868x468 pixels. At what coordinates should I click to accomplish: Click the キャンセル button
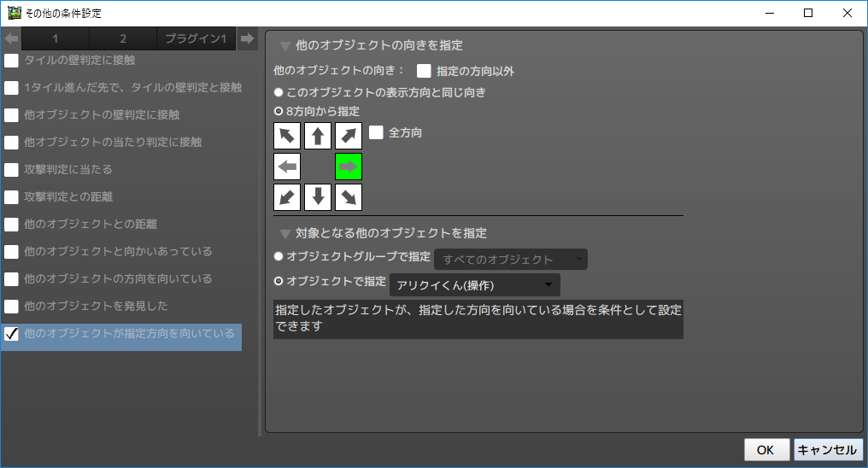click(828, 450)
